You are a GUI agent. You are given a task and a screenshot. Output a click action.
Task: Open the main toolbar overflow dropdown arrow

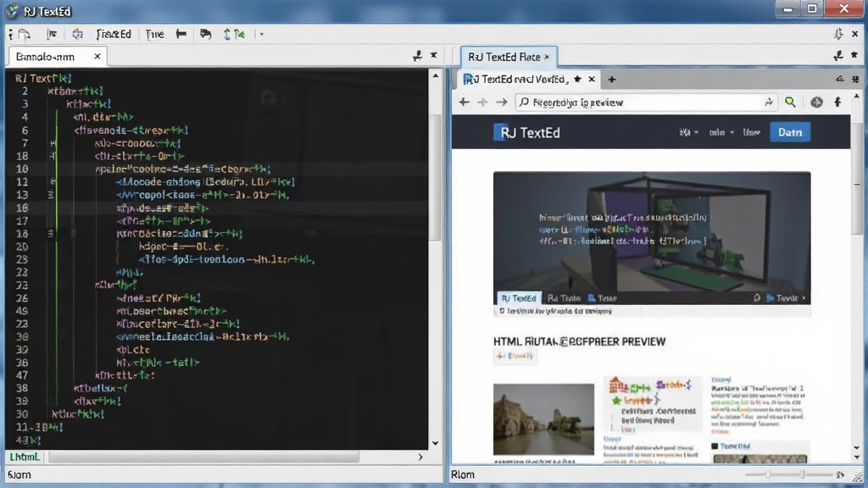tap(262, 34)
